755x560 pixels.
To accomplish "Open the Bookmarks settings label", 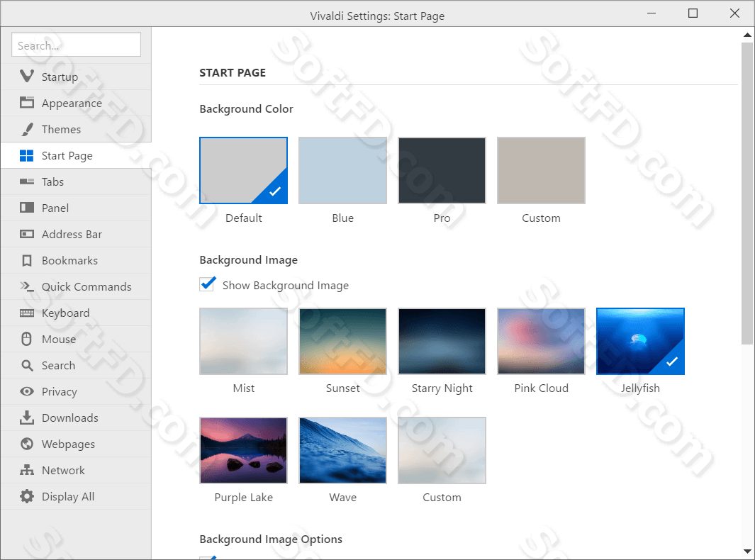I will [69, 260].
